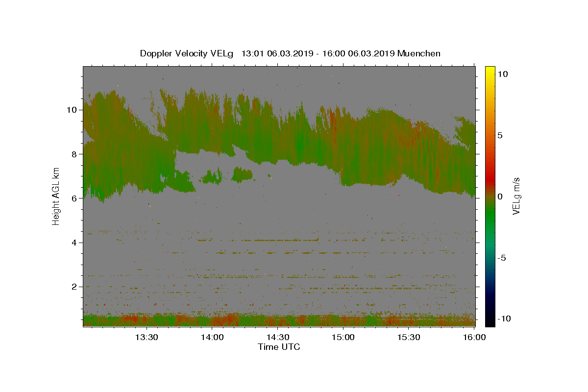Click the 14:30 time tick label
This screenshot has height=392, width=588.
[x=277, y=337]
